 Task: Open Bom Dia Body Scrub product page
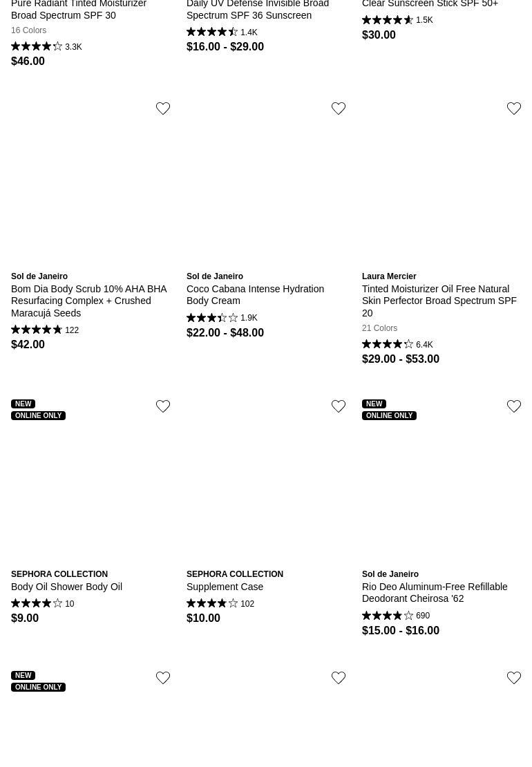point(89,301)
